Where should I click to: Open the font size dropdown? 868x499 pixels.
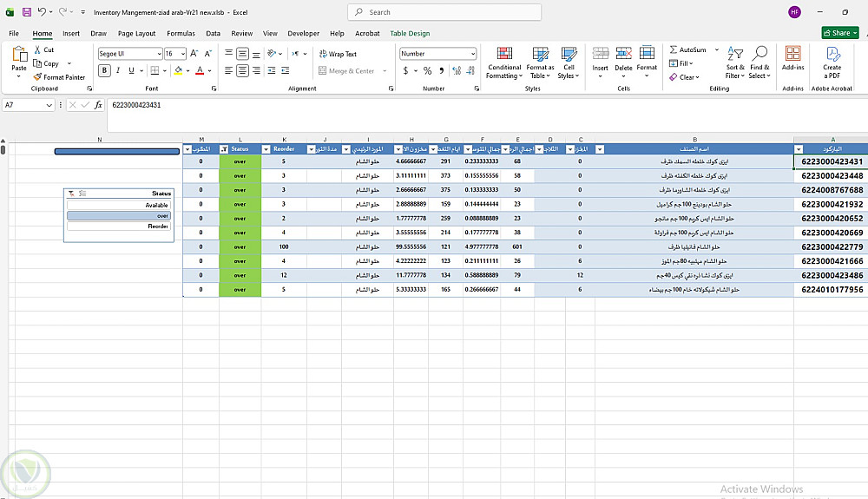click(x=182, y=54)
